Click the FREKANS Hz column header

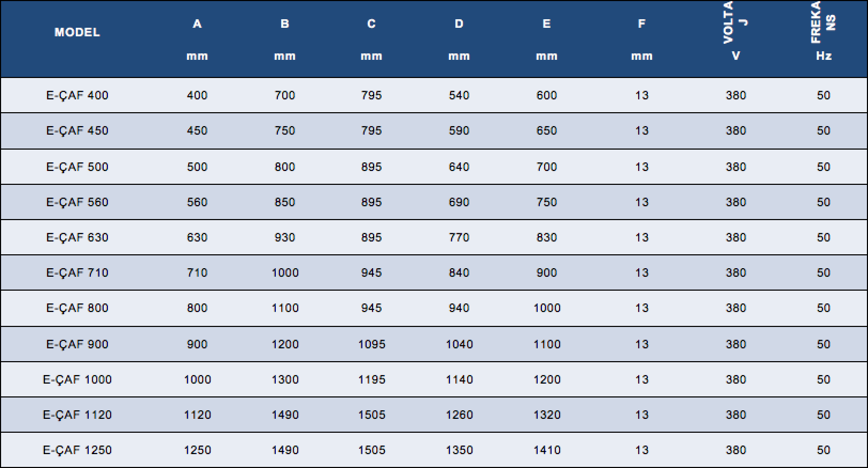[x=823, y=31]
